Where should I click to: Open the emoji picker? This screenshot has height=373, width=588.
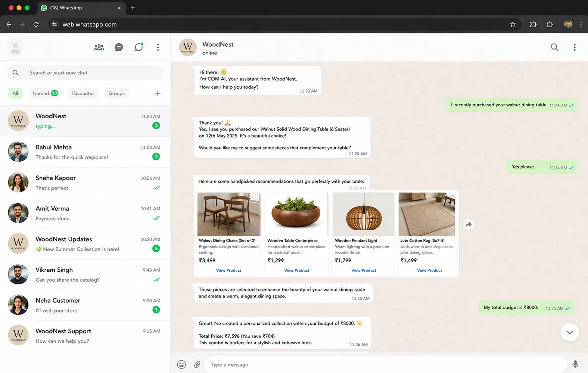point(181,364)
